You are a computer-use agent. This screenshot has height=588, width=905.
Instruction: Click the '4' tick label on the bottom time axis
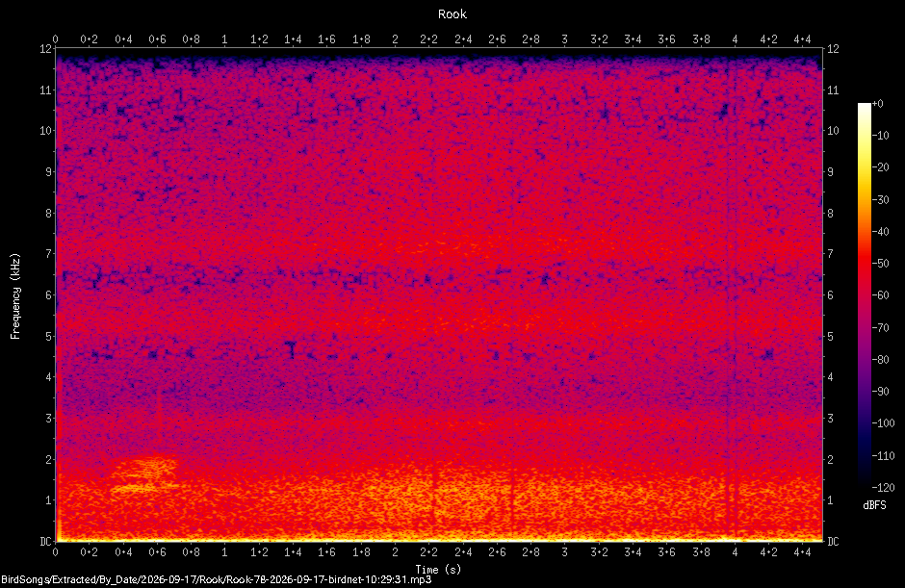pyautogui.click(x=735, y=552)
